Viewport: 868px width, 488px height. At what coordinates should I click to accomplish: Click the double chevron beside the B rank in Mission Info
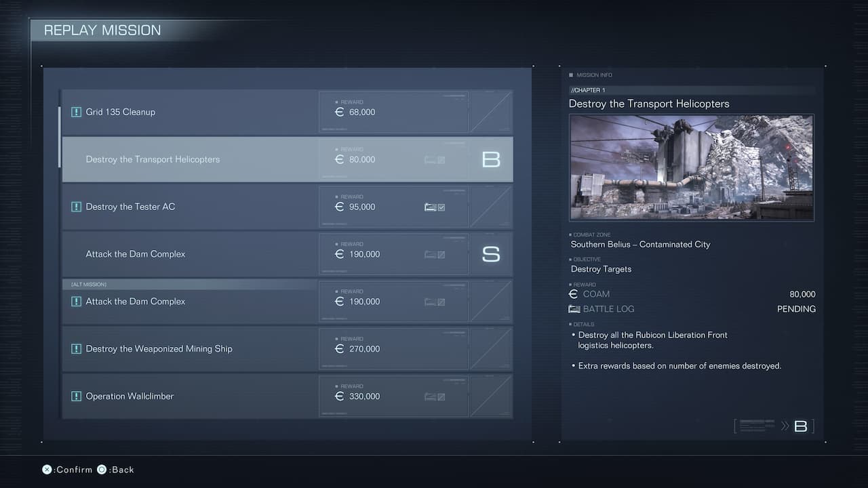point(785,426)
